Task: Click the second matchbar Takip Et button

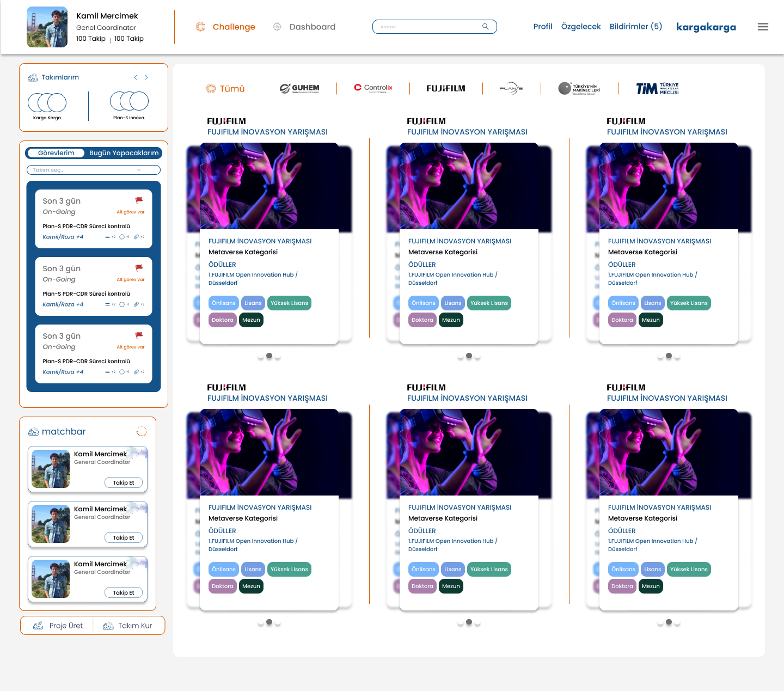Action: (124, 537)
